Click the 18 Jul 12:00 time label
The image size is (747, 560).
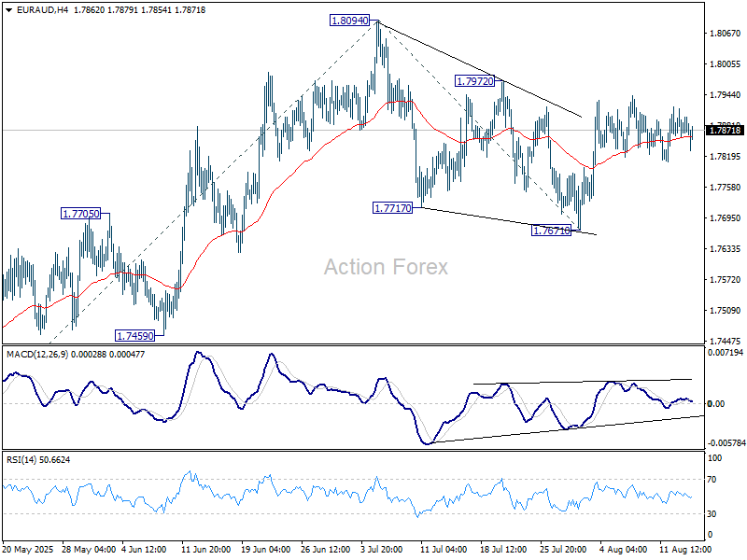(x=503, y=550)
